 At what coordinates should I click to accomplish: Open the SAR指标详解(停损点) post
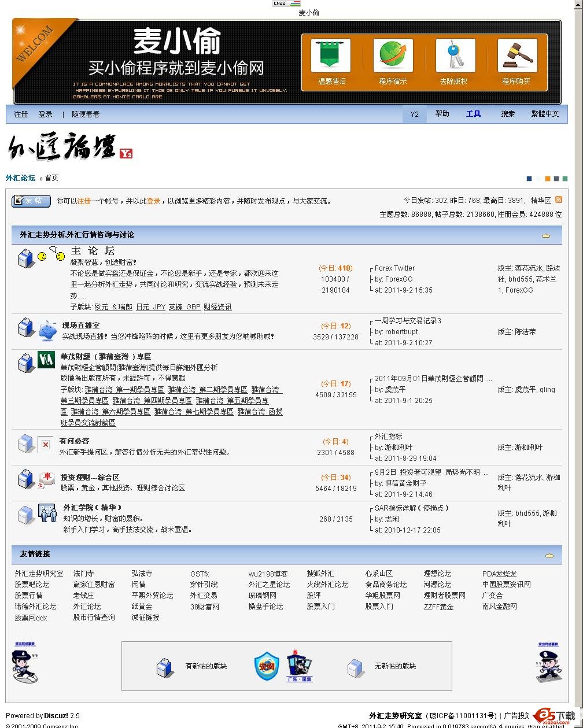(x=412, y=508)
